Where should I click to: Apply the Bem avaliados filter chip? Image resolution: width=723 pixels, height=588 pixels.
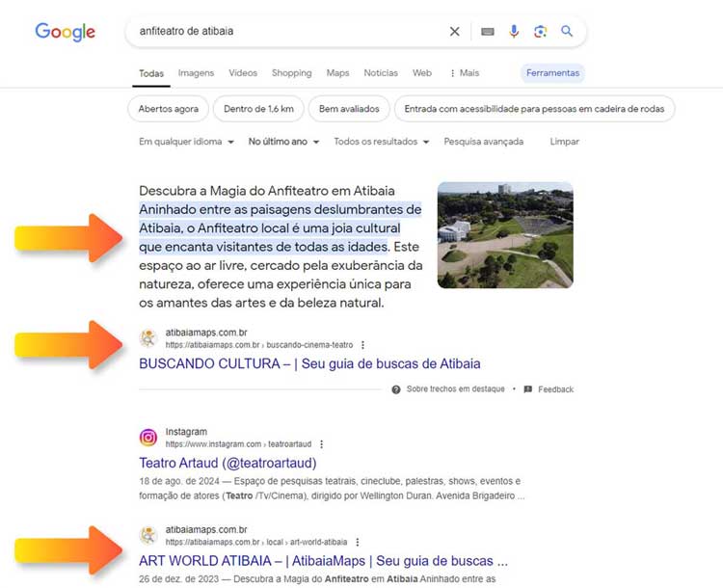click(349, 109)
